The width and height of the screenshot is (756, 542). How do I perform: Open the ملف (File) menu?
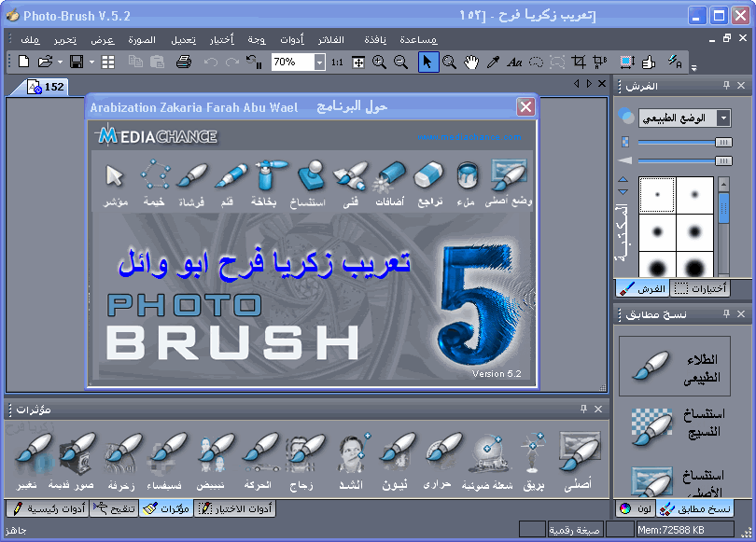[x=30, y=39]
